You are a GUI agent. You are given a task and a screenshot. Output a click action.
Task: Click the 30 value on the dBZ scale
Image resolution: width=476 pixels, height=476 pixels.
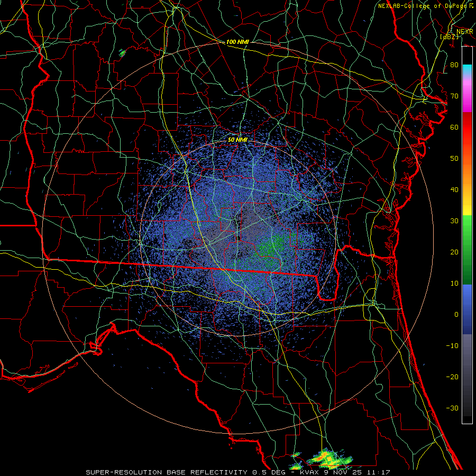(x=454, y=221)
